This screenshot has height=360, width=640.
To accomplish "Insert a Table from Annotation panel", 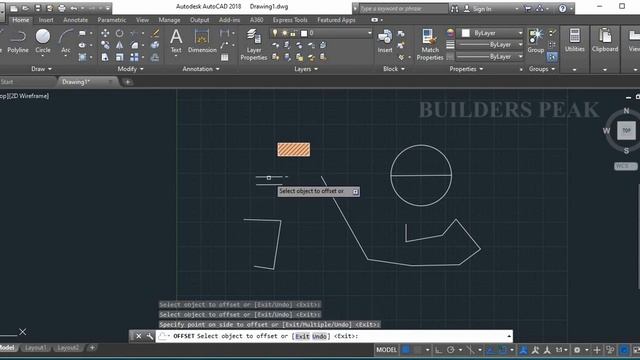I will 224,58.
